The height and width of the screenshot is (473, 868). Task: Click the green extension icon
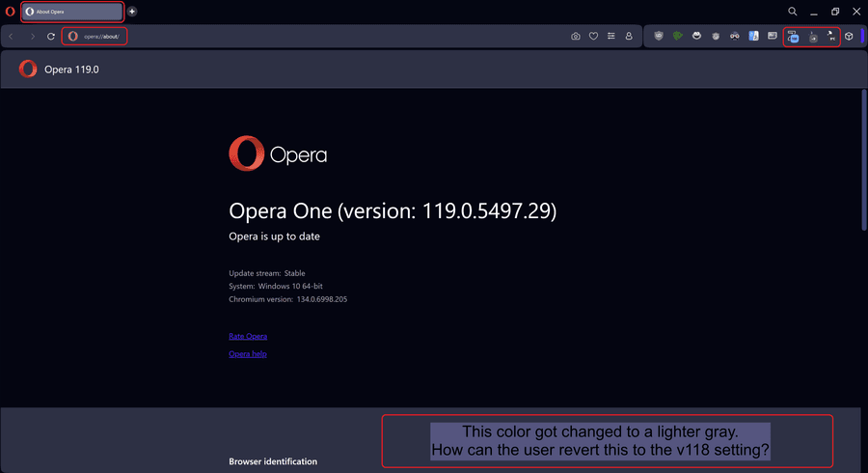pos(678,36)
